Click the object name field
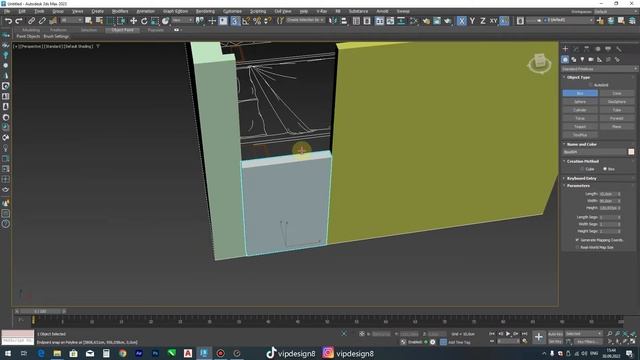The height and width of the screenshot is (360, 640). click(x=594, y=152)
